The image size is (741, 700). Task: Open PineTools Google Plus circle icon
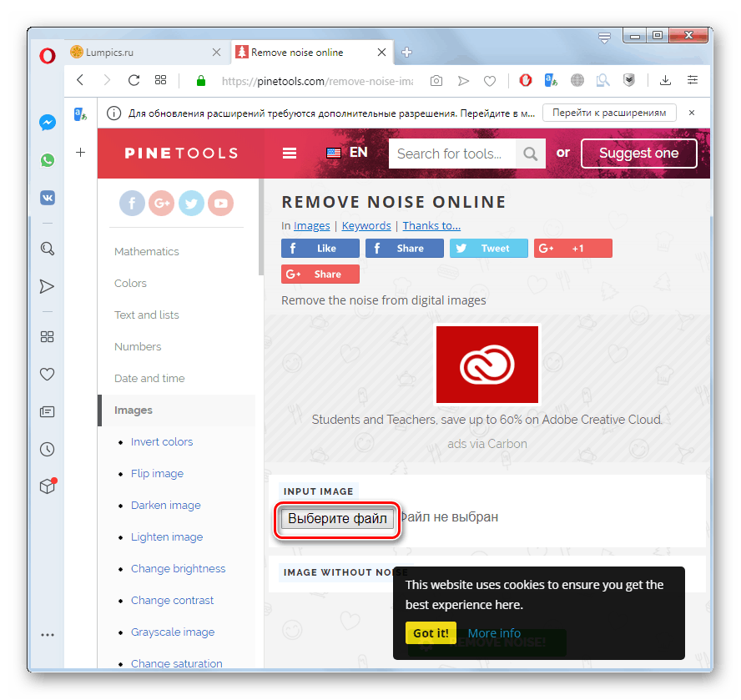[162, 204]
